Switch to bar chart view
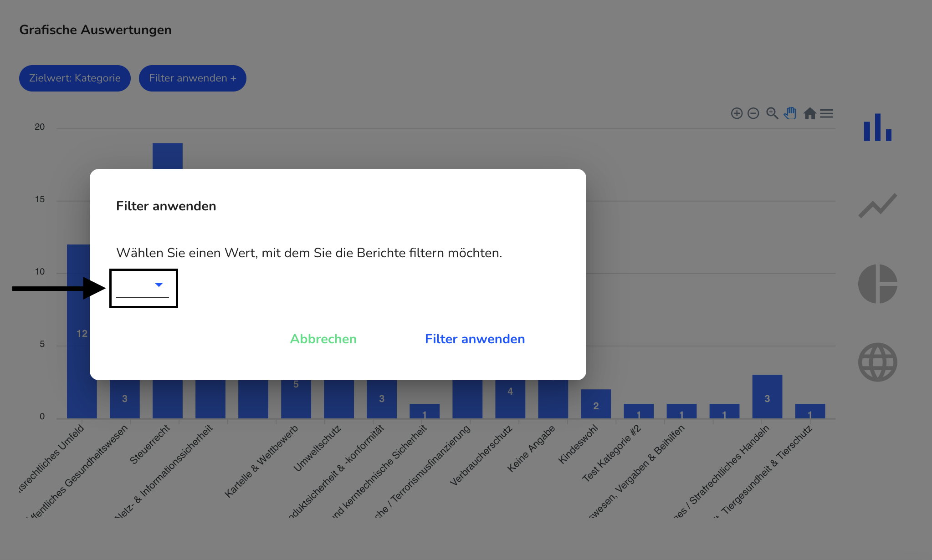This screenshot has width=932, height=560. click(877, 127)
